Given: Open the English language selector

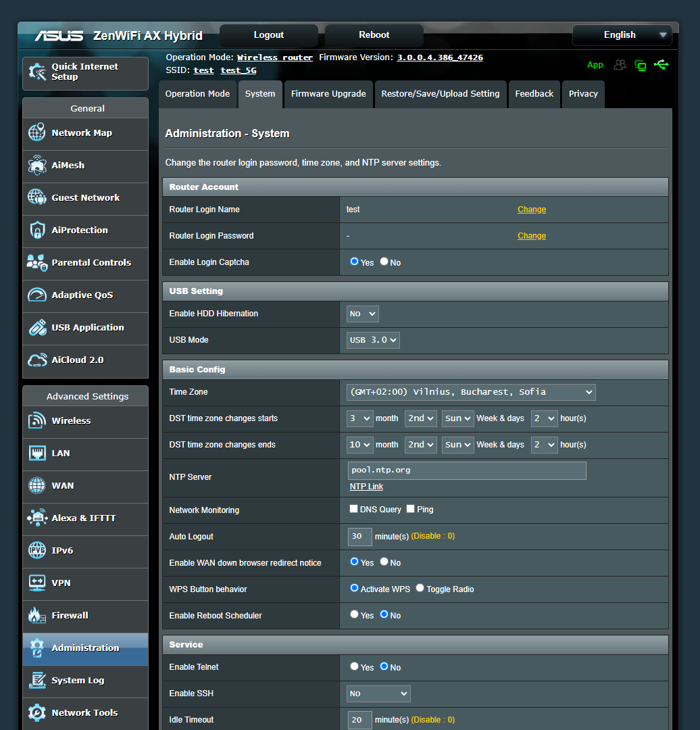Looking at the screenshot, I should (621, 34).
